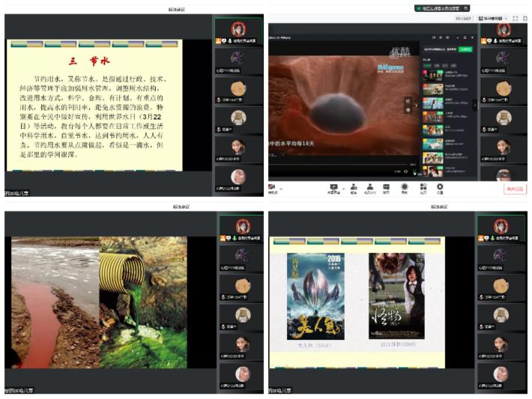Click the 2016 mermaid movie poster
Screen dimensions: 532x399
pyautogui.click(x=316, y=296)
